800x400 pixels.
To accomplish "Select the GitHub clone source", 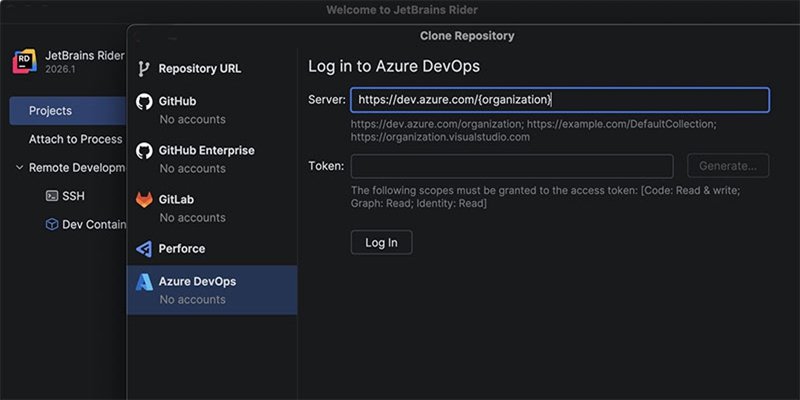I will tap(212, 110).
